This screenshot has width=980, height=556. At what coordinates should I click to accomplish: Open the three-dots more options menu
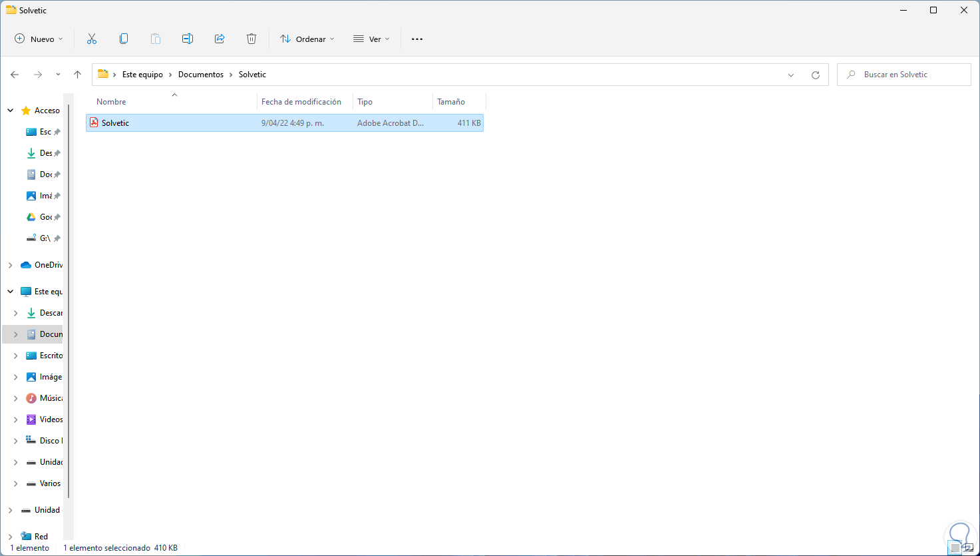pos(417,39)
